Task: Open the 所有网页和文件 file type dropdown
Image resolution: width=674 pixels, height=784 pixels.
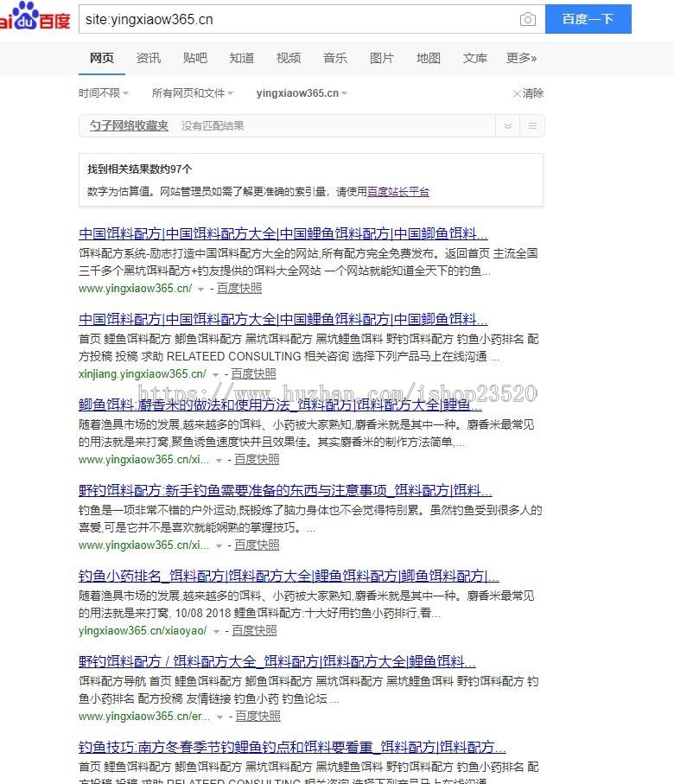Action: click(x=193, y=93)
